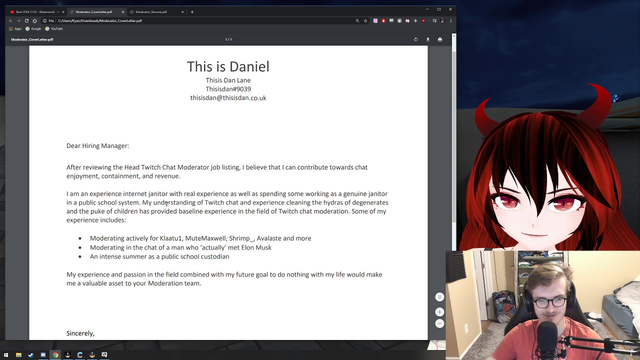Viewport: 640px width, 360px height.
Task: Download the PDF file
Action: click(428, 40)
